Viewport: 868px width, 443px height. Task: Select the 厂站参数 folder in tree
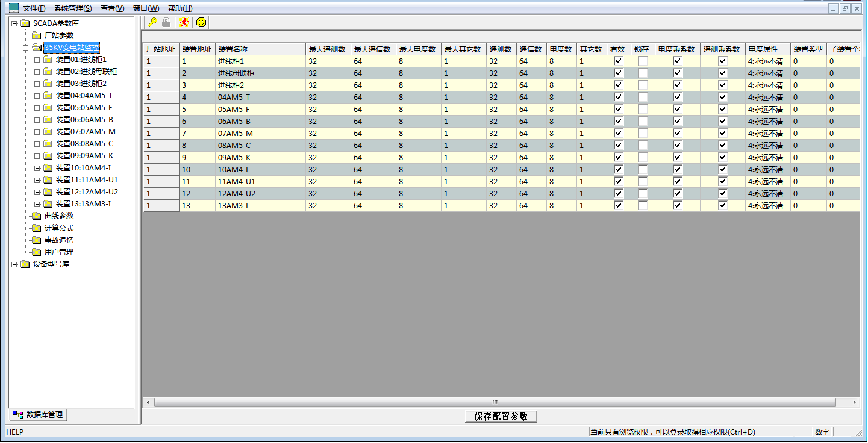coord(58,36)
